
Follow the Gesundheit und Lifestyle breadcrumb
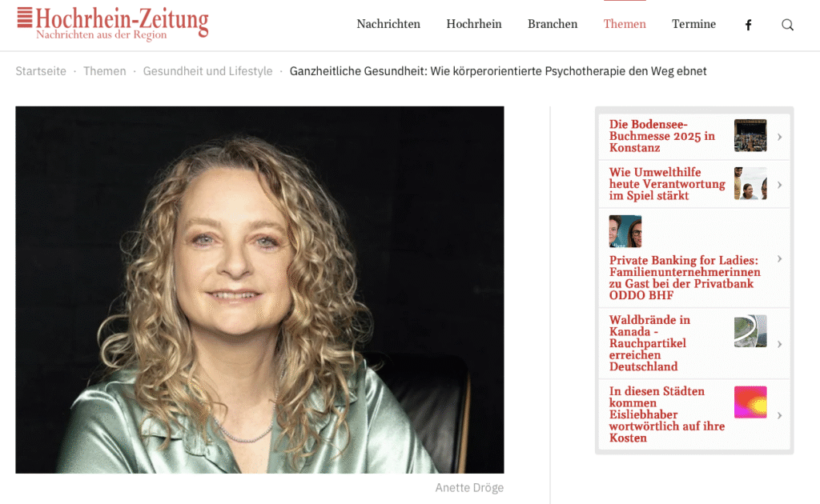(x=207, y=71)
